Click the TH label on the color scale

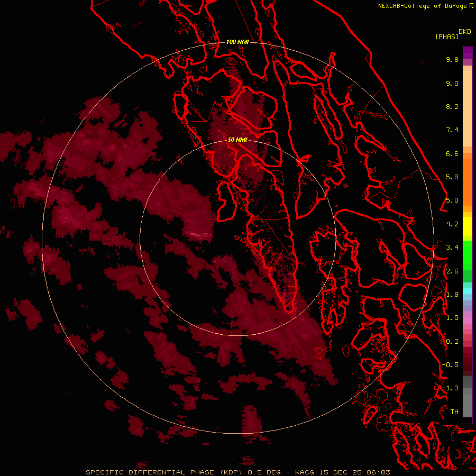pyautogui.click(x=454, y=412)
